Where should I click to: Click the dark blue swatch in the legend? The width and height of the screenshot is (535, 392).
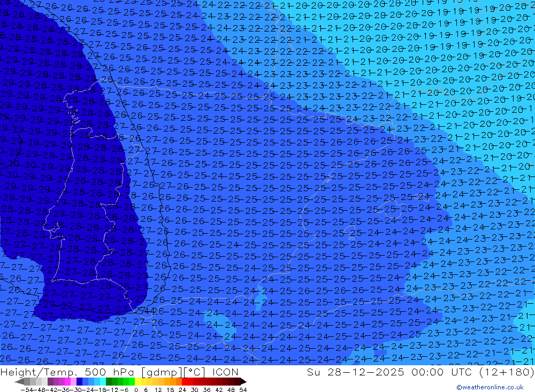pyautogui.click(x=79, y=381)
